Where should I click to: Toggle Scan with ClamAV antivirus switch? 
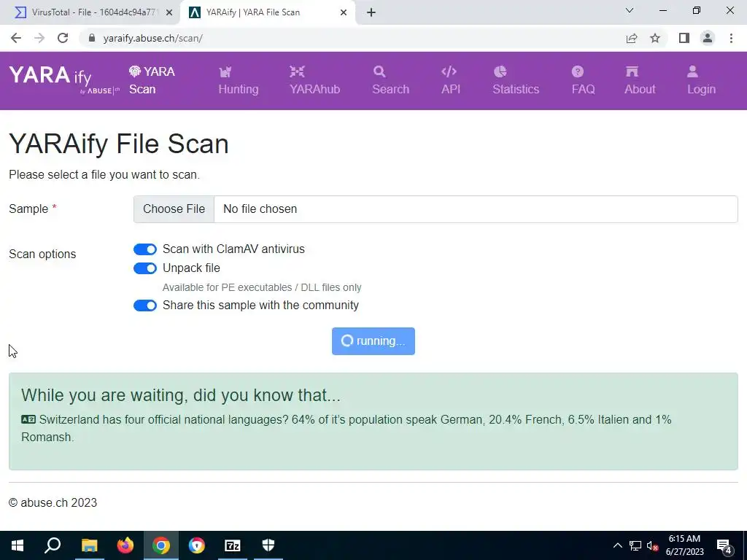(x=145, y=249)
